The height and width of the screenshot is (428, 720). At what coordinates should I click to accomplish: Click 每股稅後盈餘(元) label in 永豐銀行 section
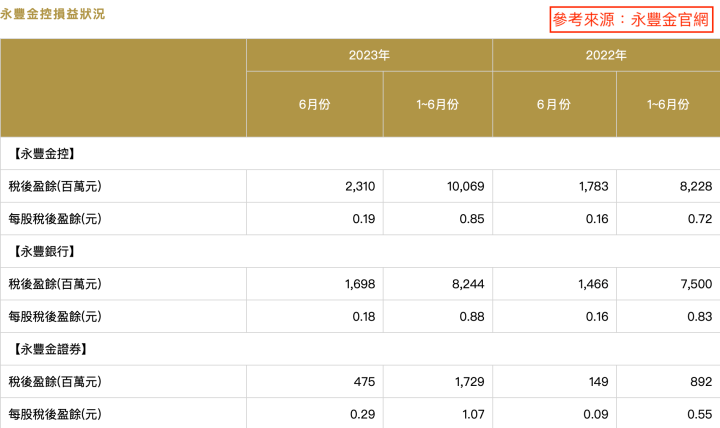tap(55, 316)
